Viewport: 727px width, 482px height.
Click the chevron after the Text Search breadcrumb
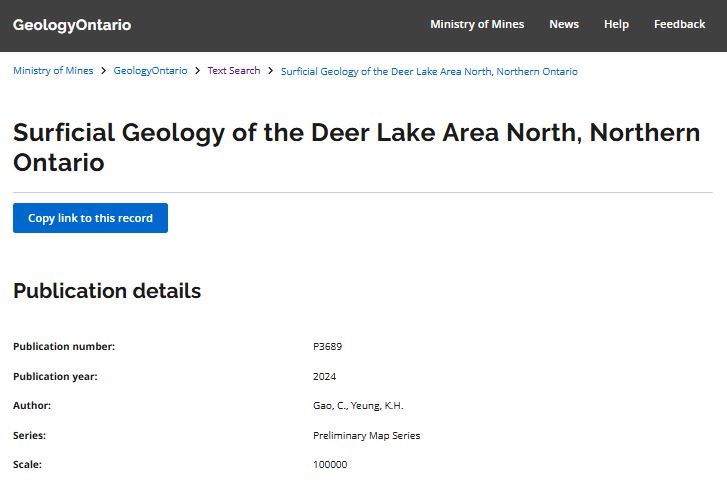(271, 71)
